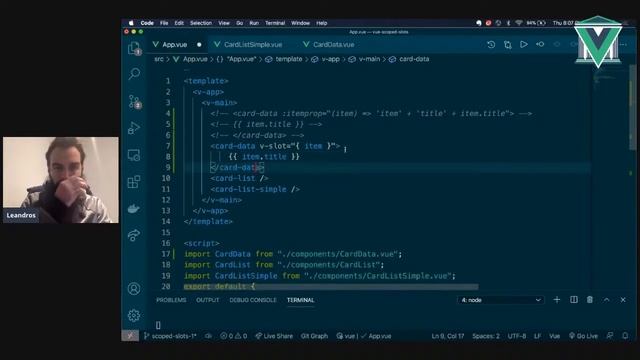The height and width of the screenshot is (360, 640).
Task: Open the Search view in activity bar
Action: point(134,74)
